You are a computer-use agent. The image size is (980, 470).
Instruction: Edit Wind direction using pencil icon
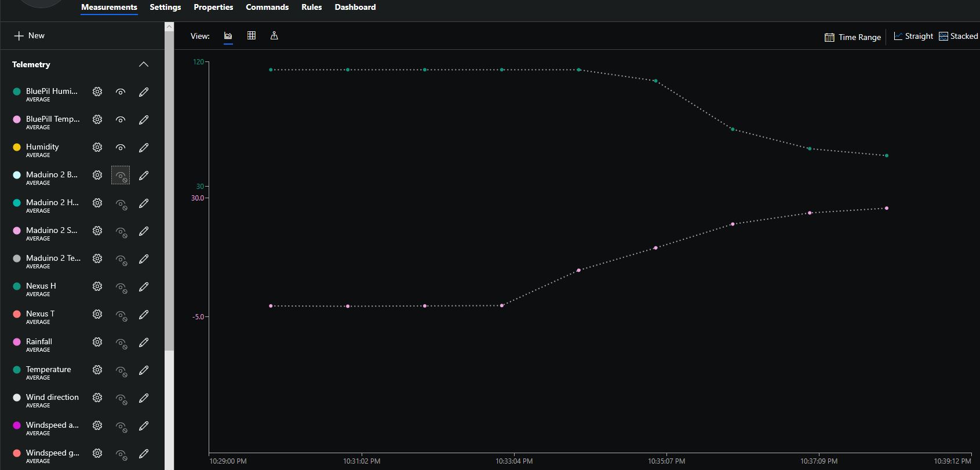(x=144, y=398)
